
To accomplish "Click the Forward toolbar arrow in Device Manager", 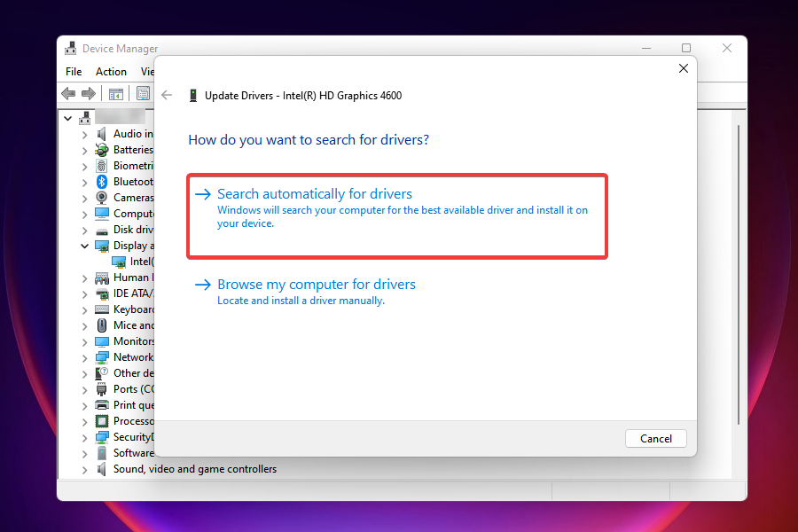I will coord(89,94).
